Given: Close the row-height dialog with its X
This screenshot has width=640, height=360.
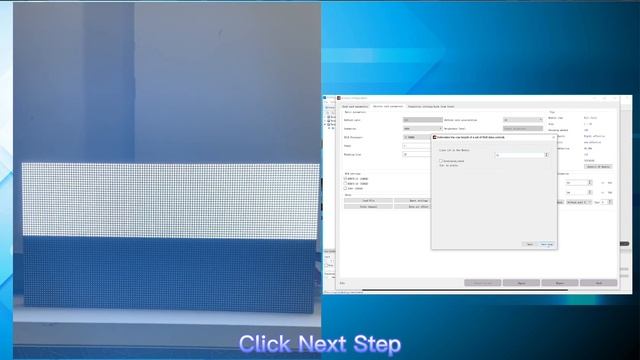Looking at the screenshot, I should pyautogui.click(x=553, y=137).
